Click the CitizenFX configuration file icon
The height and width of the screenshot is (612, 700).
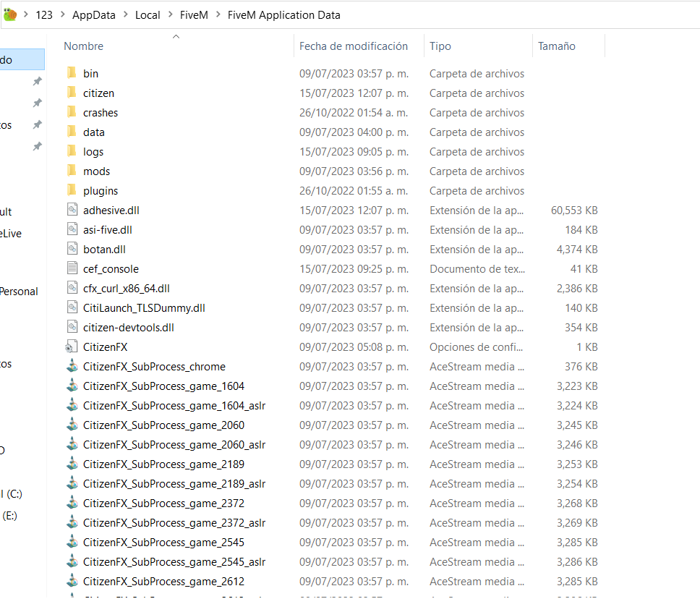[x=72, y=347]
